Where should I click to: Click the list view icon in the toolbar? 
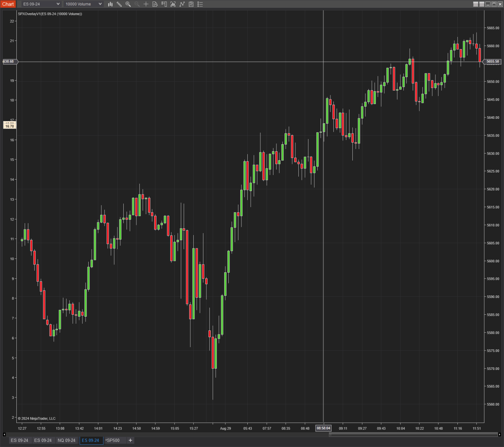click(x=200, y=4)
